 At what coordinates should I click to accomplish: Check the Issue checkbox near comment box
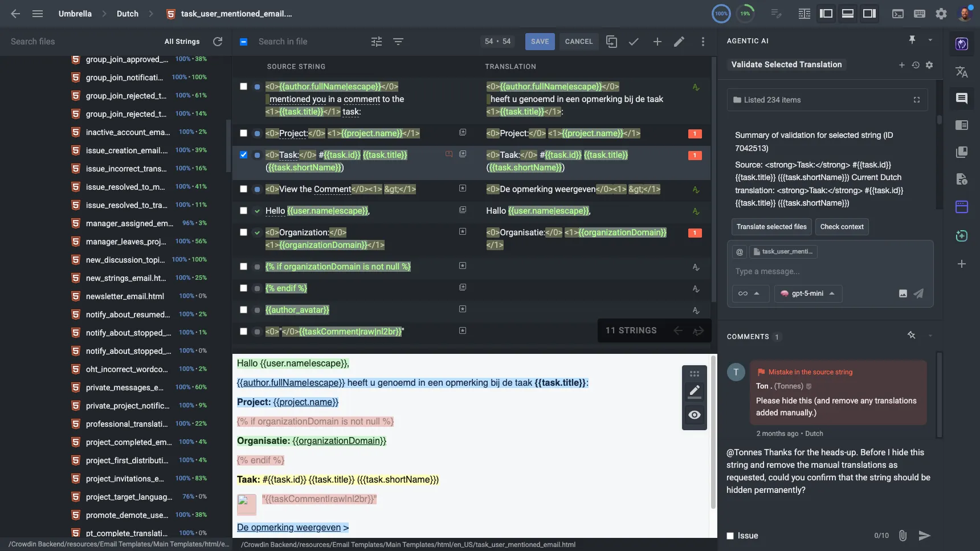point(730,536)
